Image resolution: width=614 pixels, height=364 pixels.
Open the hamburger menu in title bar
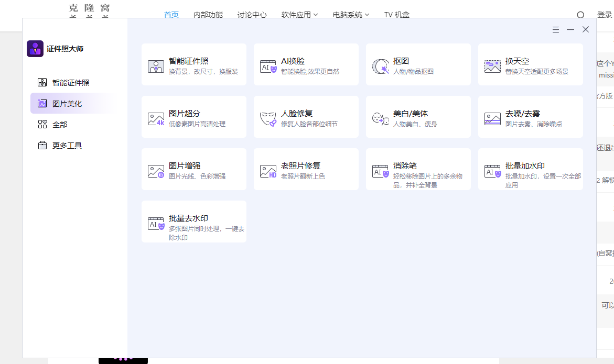click(x=555, y=30)
